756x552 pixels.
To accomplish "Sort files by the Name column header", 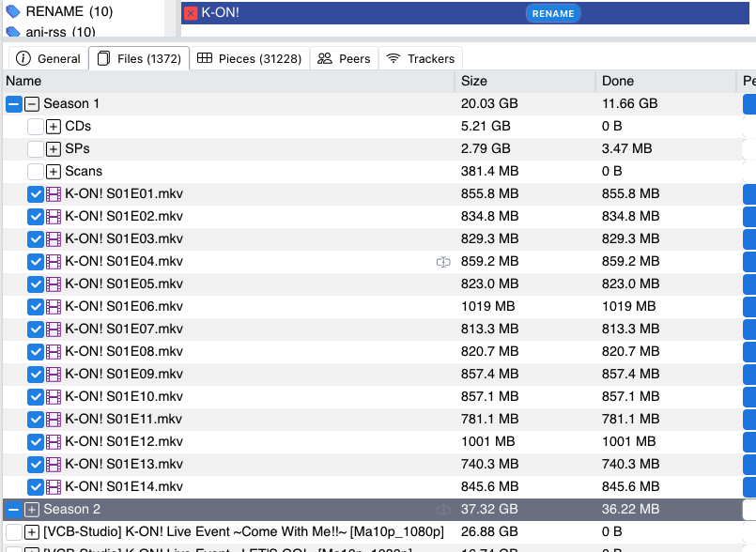I will coord(228,81).
